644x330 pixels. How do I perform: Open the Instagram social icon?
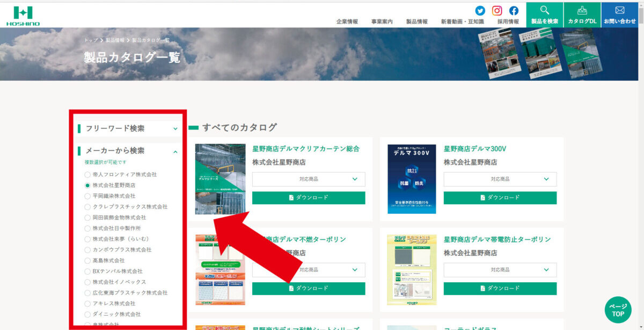point(497,11)
